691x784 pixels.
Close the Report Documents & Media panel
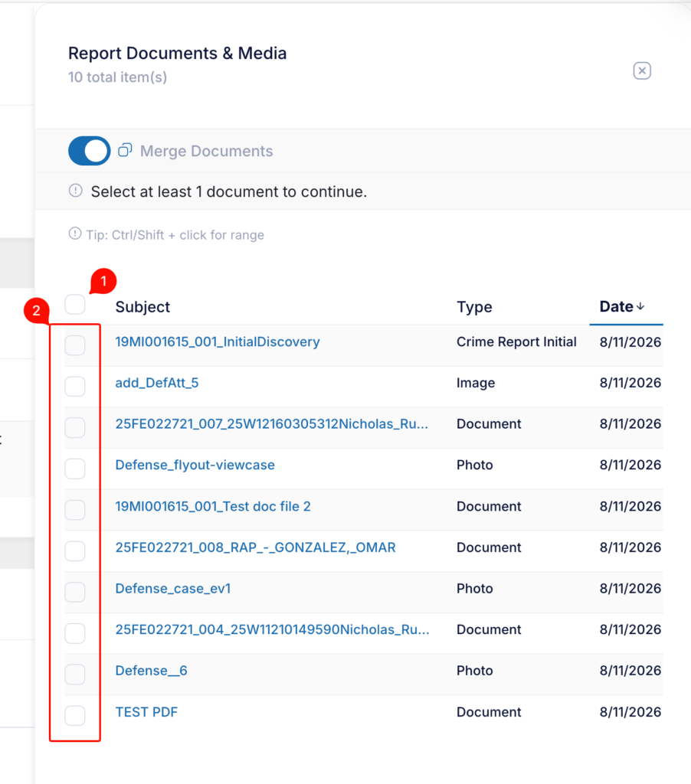[x=642, y=70]
